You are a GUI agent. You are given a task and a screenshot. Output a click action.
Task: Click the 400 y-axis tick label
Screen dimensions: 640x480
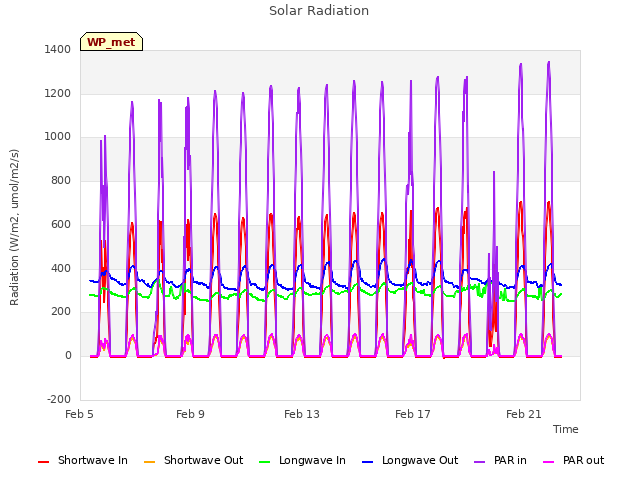[x=61, y=269]
